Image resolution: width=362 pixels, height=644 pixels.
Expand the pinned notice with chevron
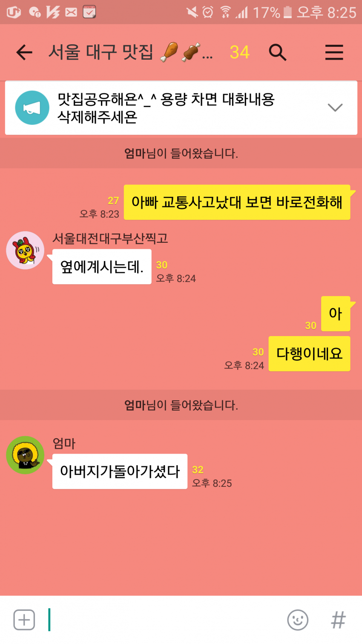pos(335,107)
